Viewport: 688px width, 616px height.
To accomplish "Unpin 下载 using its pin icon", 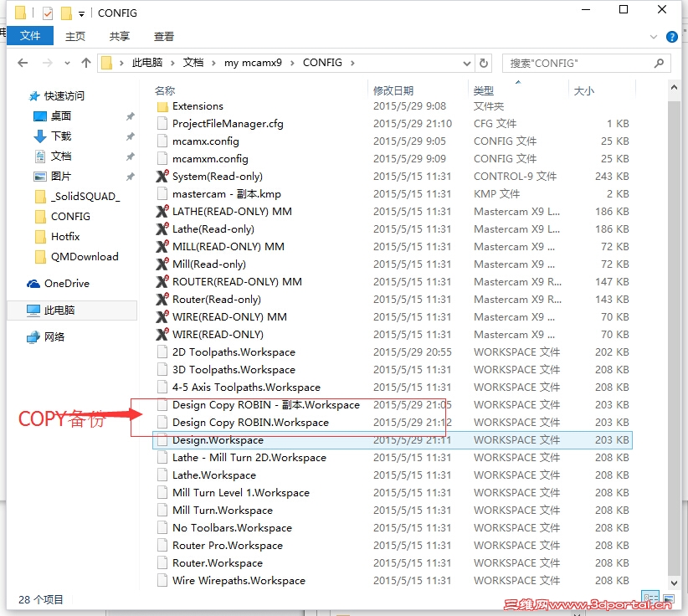I will click(130, 136).
